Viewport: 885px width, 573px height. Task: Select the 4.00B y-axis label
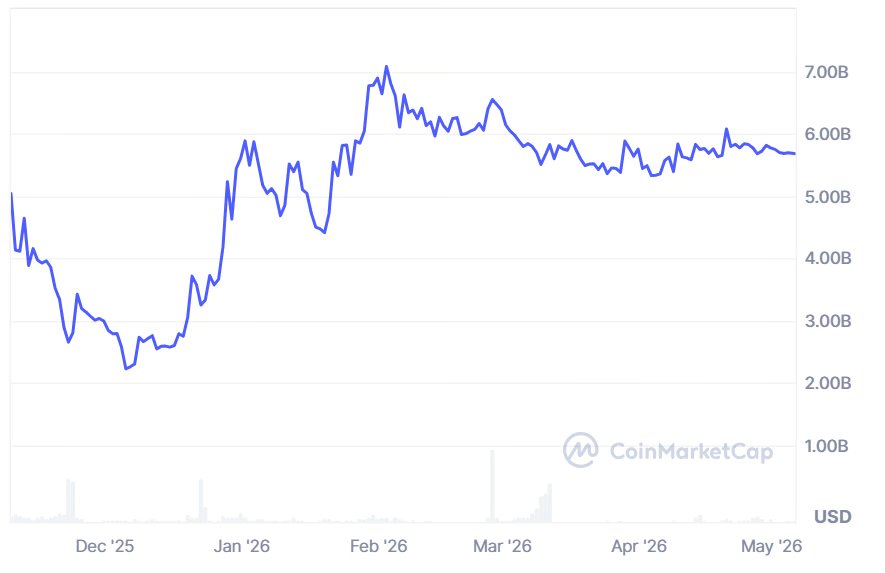[827, 258]
